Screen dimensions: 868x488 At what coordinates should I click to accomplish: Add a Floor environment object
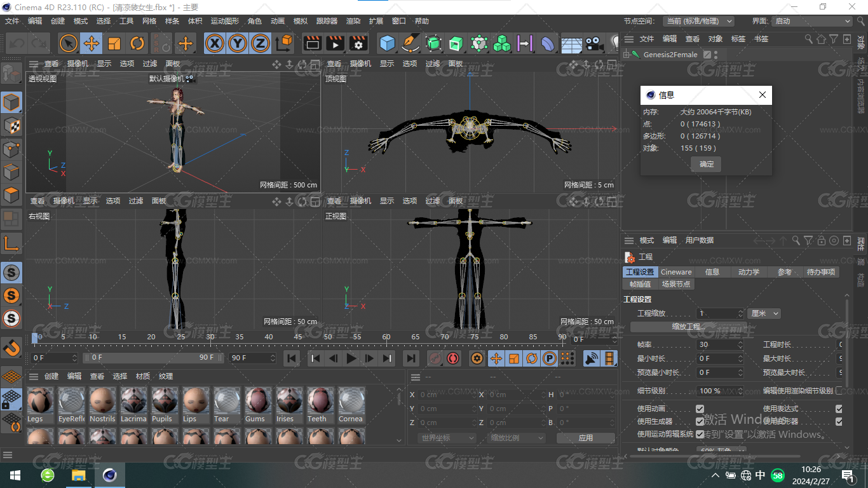pos(571,43)
